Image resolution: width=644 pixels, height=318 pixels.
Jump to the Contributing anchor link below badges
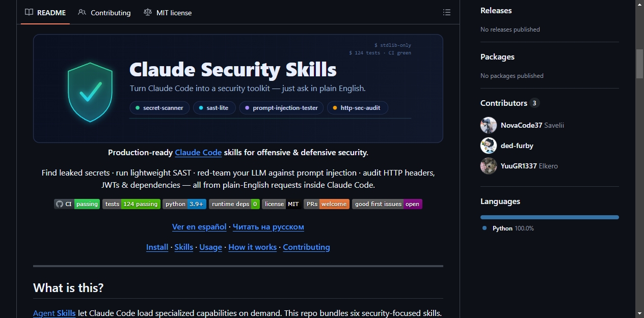pyautogui.click(x=306, y=247)
